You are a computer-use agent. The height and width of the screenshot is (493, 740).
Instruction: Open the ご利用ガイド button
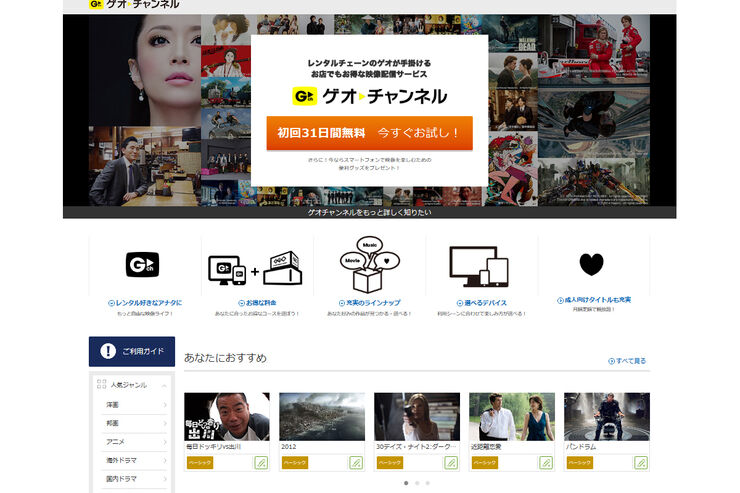tap(132, 351)
